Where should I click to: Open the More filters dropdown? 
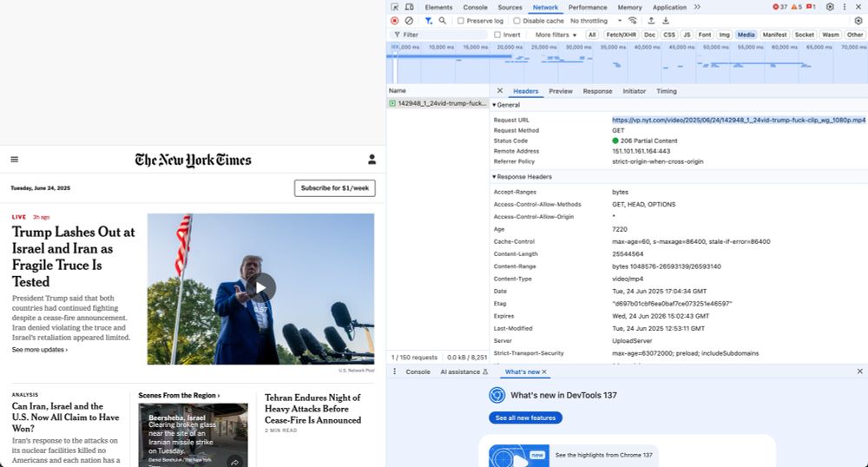(x=556, y=35)
